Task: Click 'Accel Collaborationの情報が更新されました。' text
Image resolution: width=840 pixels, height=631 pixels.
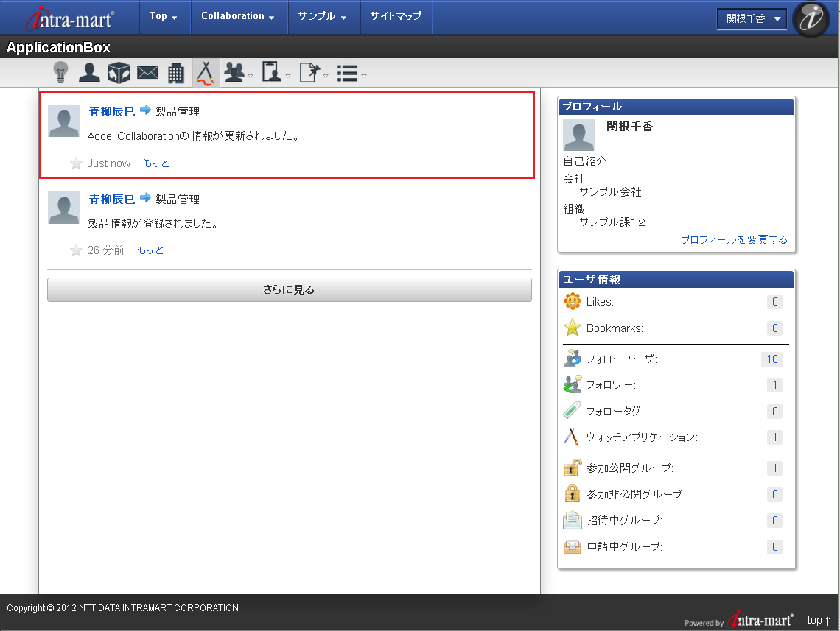Action: (193, 136)
